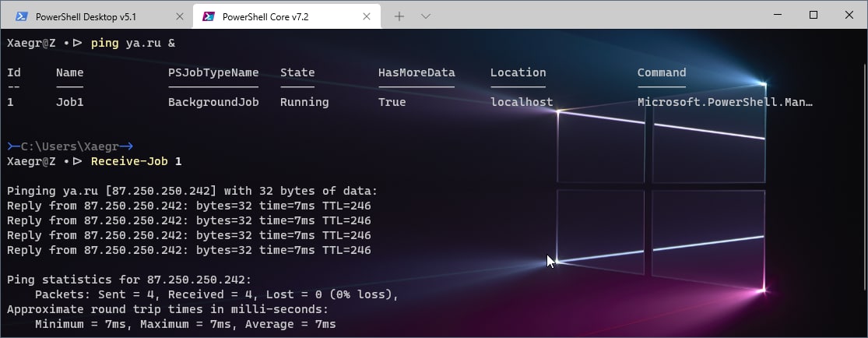Image resolution: width=868 pixels, height=338 pixels.
Task: Click the 'Microsoft.PowerShell.Man…' command value
Action: [x=726, y=102]
